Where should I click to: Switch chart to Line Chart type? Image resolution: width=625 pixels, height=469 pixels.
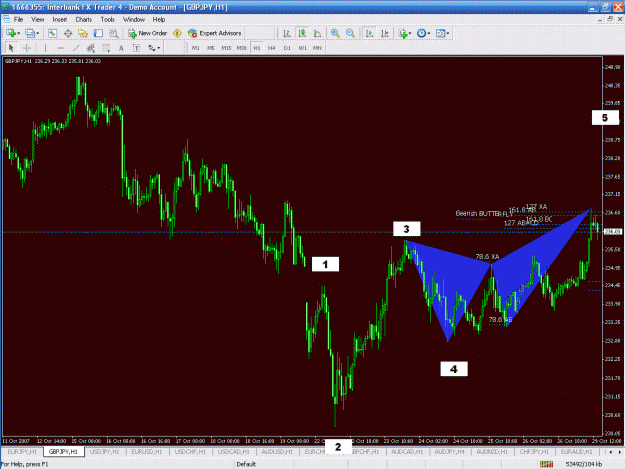tap(317, 33)
